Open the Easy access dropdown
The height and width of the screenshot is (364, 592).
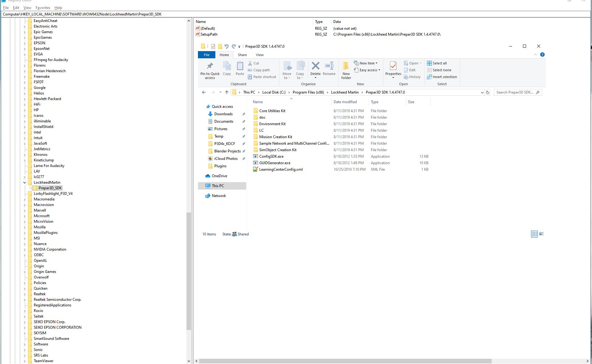coord(367,70)
